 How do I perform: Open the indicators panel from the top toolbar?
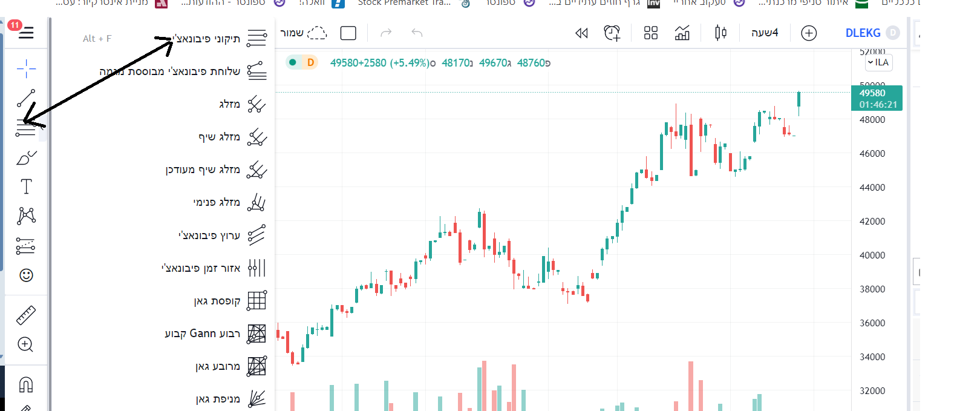[x=682, y=33]
